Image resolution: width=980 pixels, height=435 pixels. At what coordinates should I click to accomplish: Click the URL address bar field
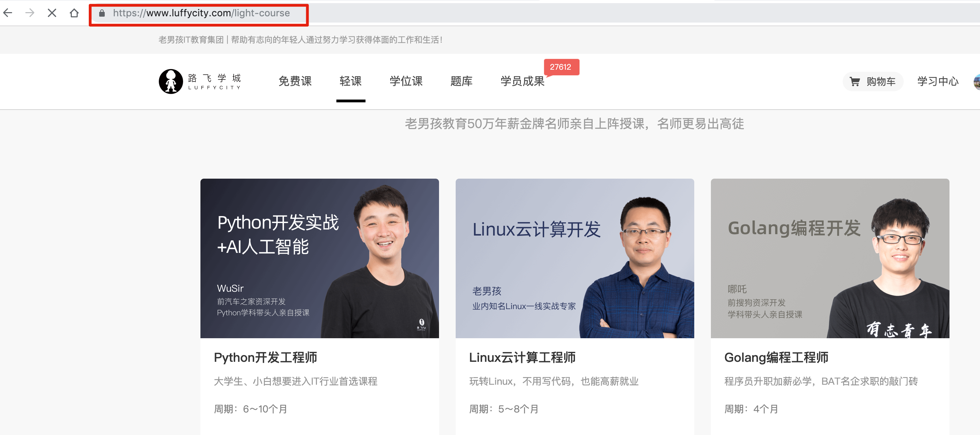point(201,13)
